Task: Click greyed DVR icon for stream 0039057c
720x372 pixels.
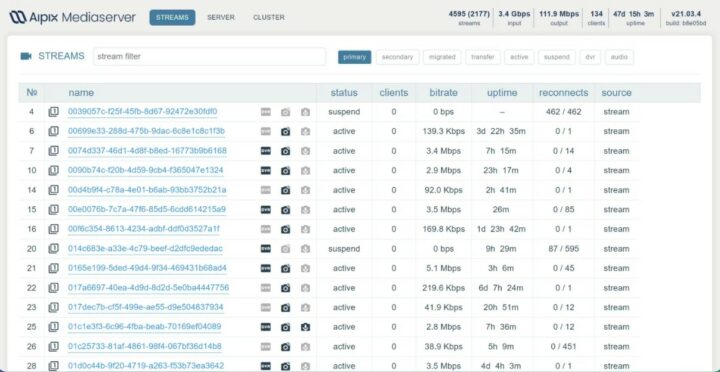Action: (x=266, y=112)
